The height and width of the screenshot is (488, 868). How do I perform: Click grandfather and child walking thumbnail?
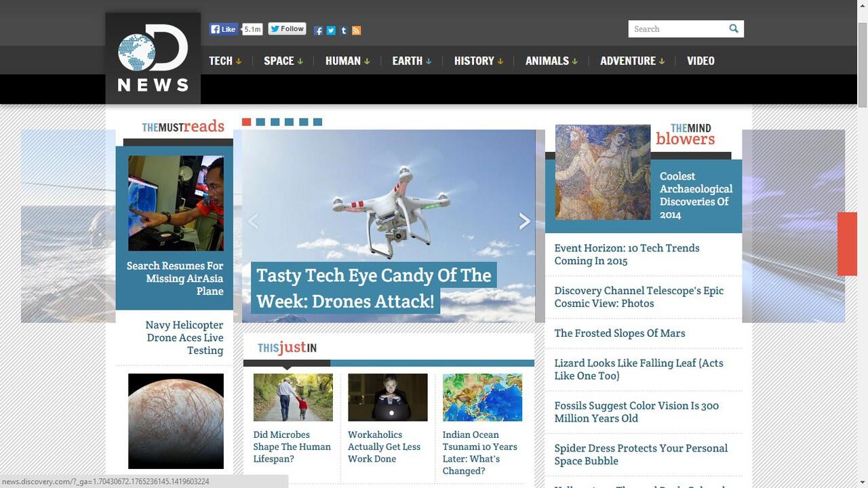pos(293,397)
